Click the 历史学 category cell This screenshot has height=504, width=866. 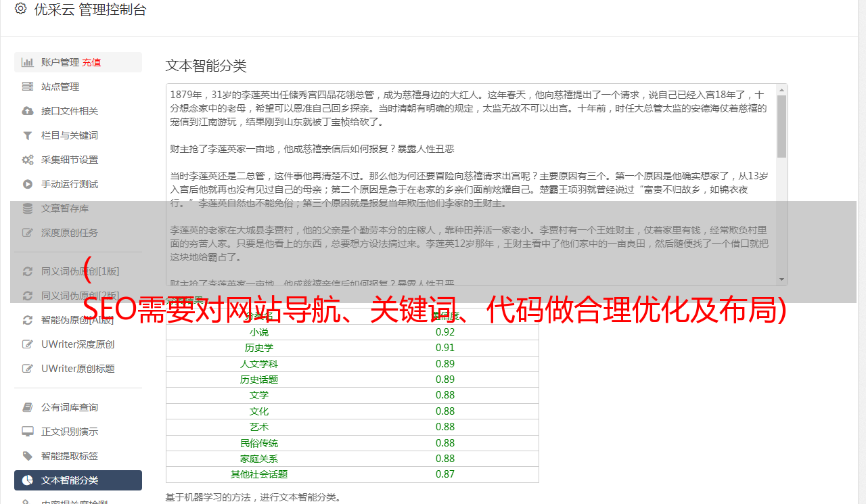pos(259,348)
